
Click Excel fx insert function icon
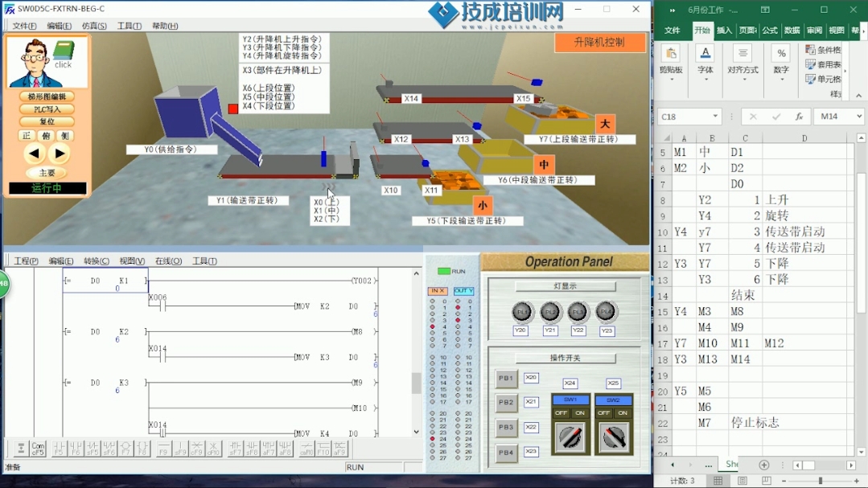pyautogui.click(x=799, y=117)
